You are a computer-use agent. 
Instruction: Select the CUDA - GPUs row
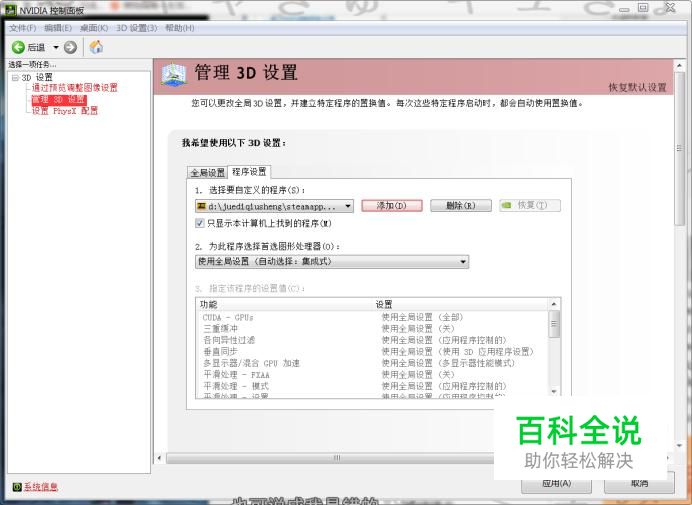[372, 317]
